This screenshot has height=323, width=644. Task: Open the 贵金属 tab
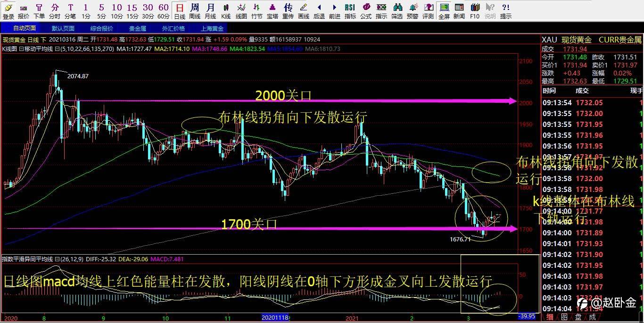[x=138, y=28]
